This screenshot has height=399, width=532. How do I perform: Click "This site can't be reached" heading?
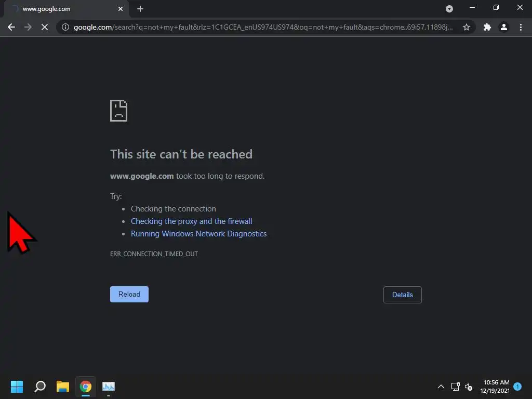click(x=181, y=154)
